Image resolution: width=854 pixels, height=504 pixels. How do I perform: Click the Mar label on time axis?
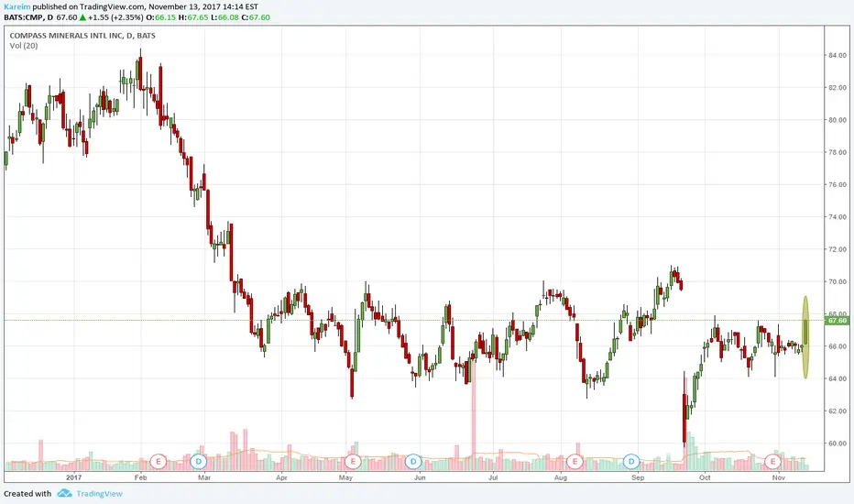click(204, 477)
